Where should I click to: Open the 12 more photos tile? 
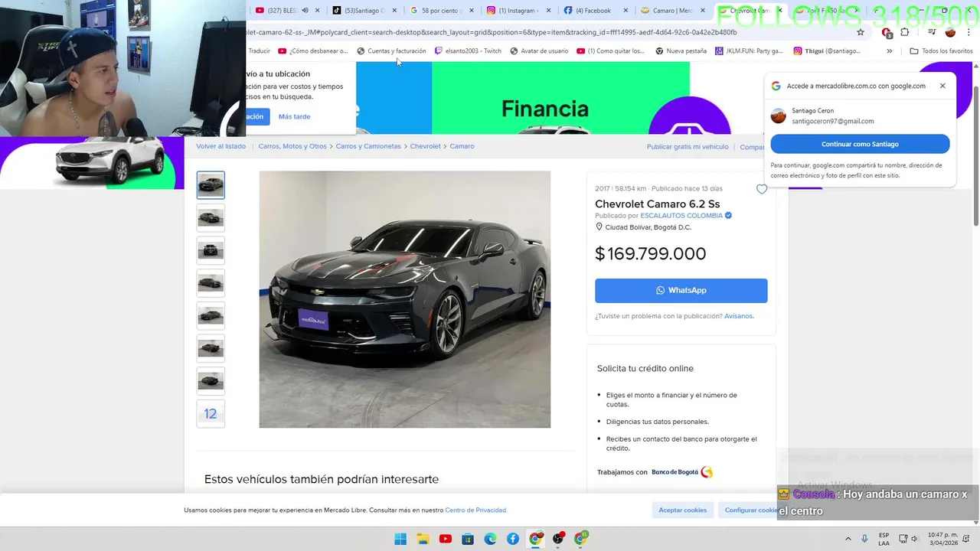211,414
